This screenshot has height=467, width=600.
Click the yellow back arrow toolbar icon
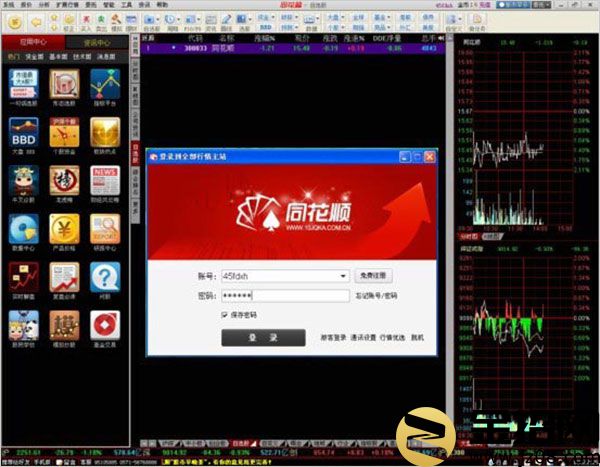click(x=36, y=22)
